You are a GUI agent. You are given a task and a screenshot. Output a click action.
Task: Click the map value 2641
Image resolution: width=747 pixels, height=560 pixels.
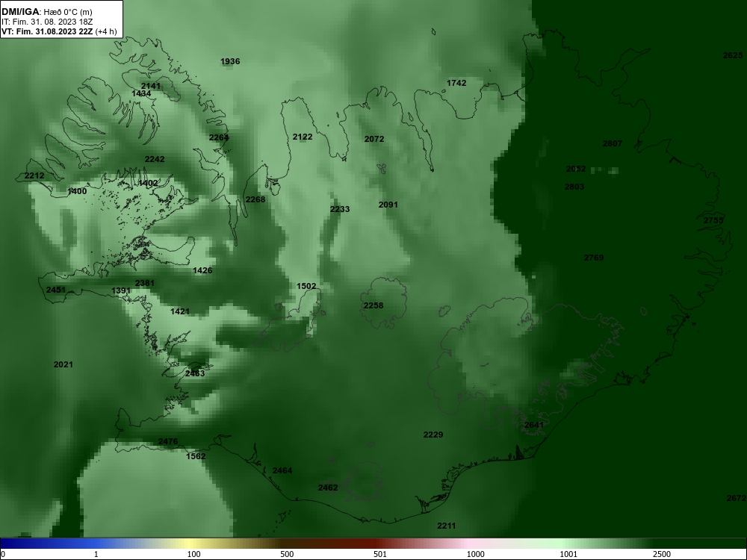click(534, 426)
